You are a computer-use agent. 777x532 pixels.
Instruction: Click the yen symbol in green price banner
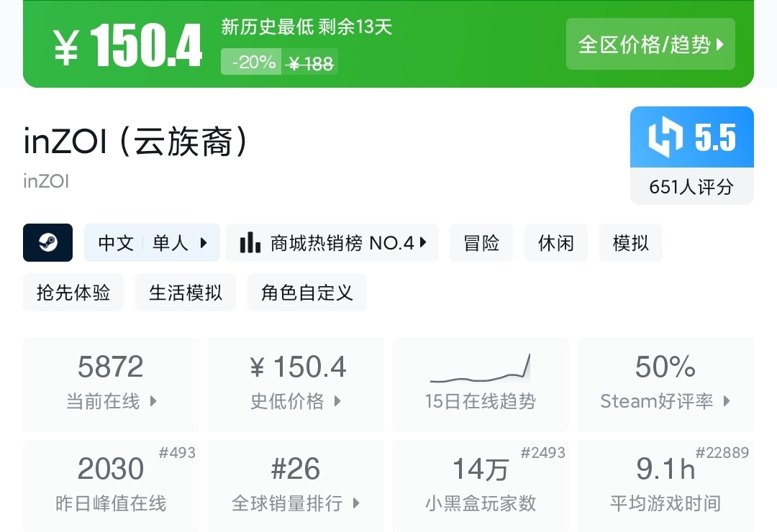pyautogui.click(x=66, y=47)
